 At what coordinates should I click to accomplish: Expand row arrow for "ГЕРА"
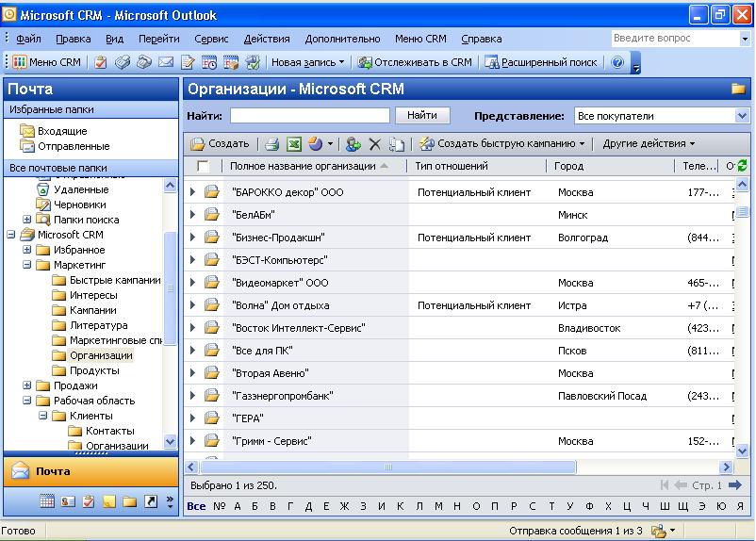193,418
